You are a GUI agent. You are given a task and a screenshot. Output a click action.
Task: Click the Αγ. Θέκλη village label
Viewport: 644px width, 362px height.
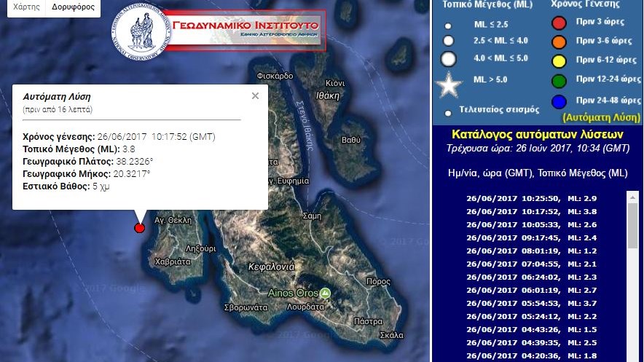[173, 221]
